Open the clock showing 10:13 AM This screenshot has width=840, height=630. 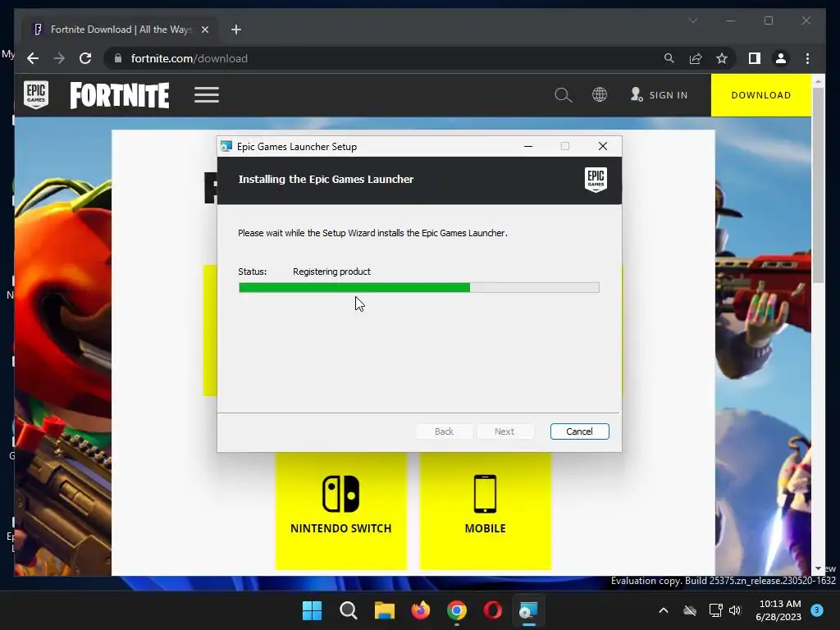pyautogui.click(x=779, y=610)
